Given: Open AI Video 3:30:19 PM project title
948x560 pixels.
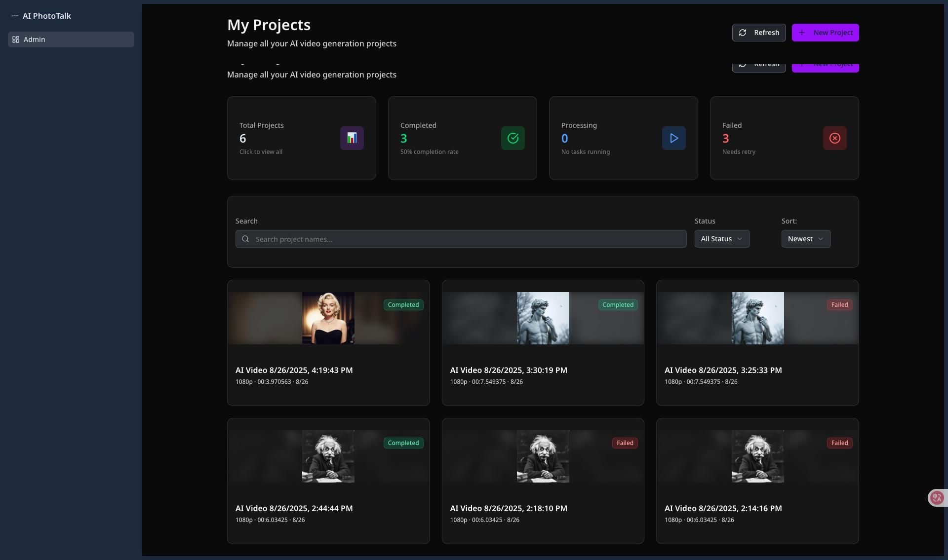Looking at the screenshot, I should (x=508, y=370).
